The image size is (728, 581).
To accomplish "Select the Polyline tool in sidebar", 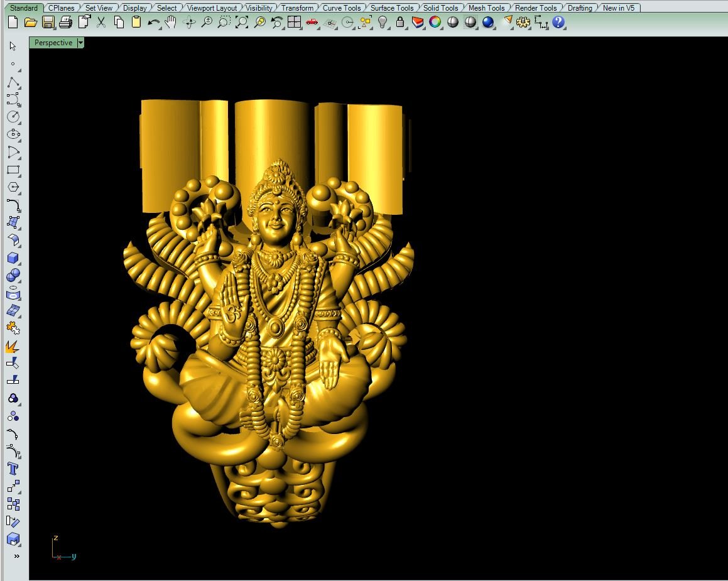I will (13, 83).
